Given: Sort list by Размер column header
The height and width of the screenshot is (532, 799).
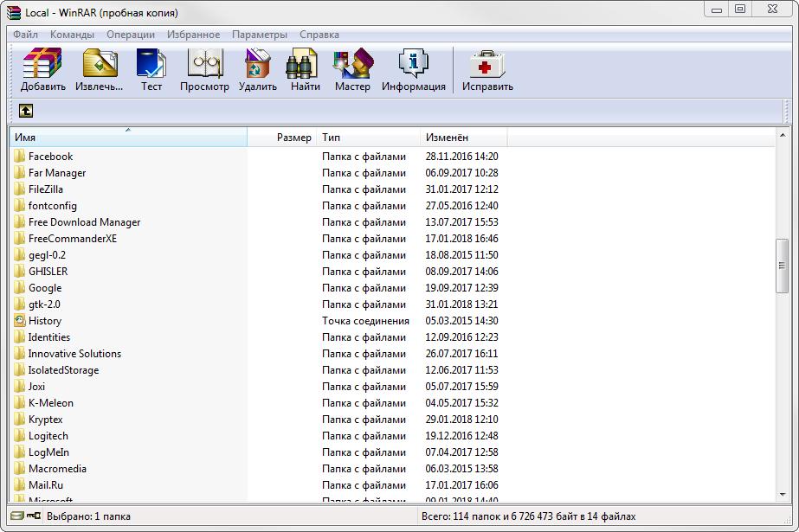Looking at the screenshot, I should (x=282, y=138).
